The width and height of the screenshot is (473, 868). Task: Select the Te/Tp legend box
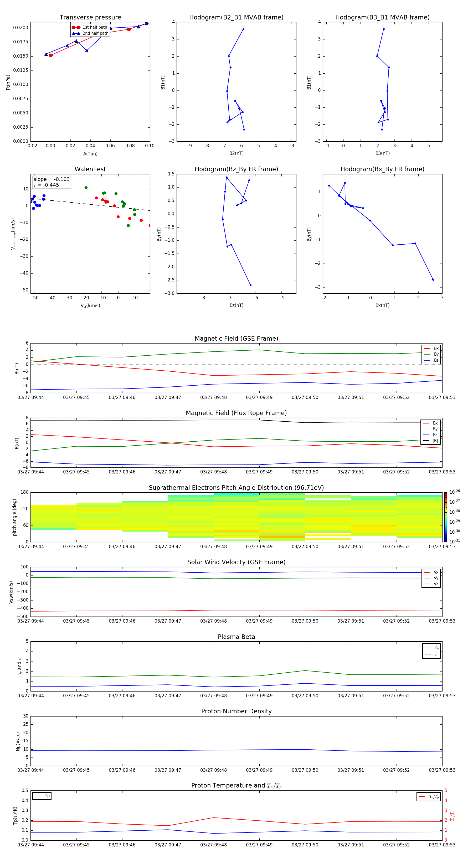[x=428, y=796]
